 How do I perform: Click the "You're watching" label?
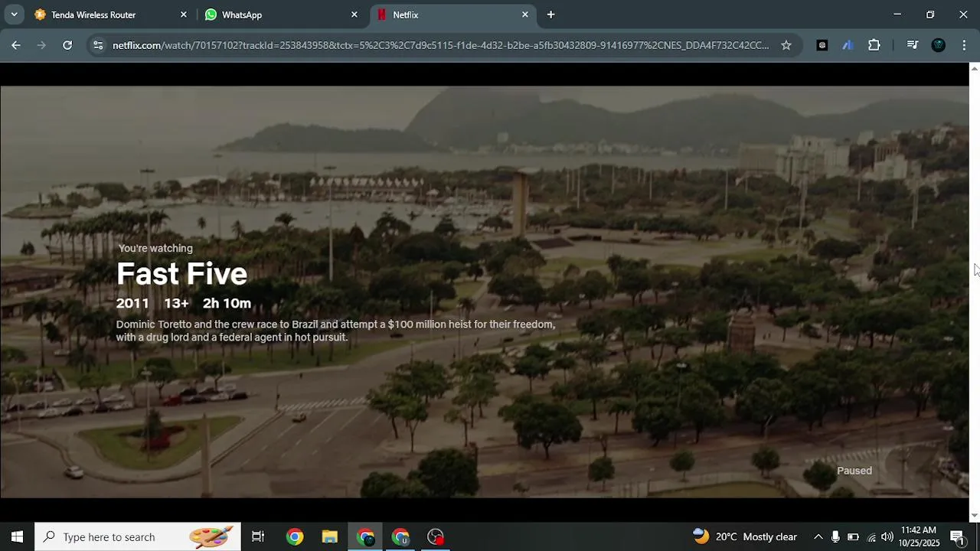click(155, 248)
